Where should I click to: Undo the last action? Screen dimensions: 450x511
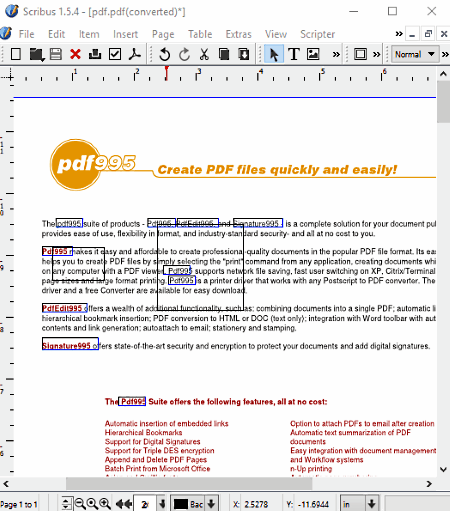164,54
